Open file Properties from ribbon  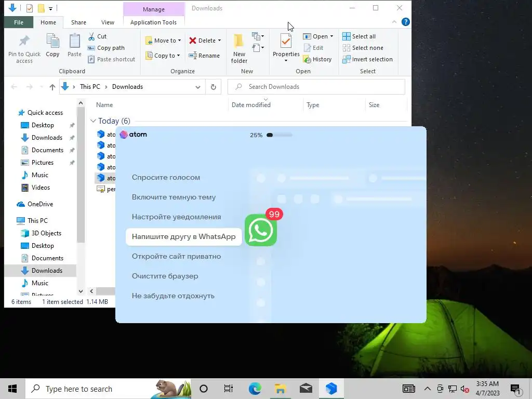[x=286, y=47]
